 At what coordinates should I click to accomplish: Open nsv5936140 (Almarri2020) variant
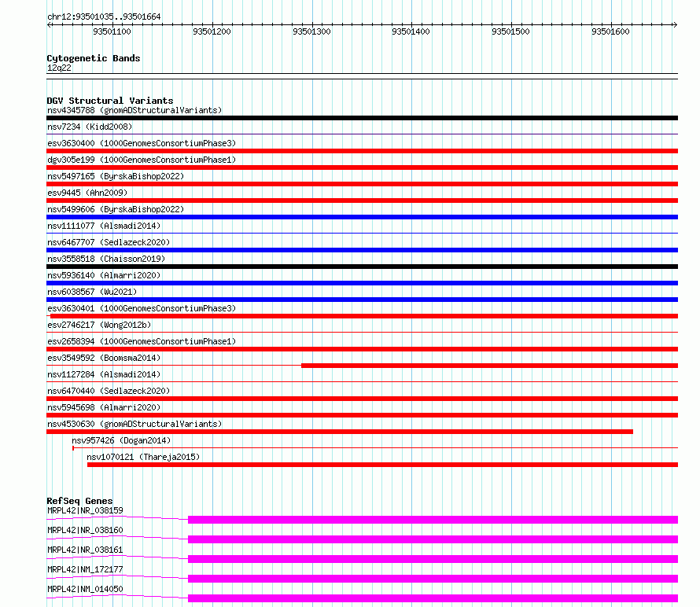[104, 275]
